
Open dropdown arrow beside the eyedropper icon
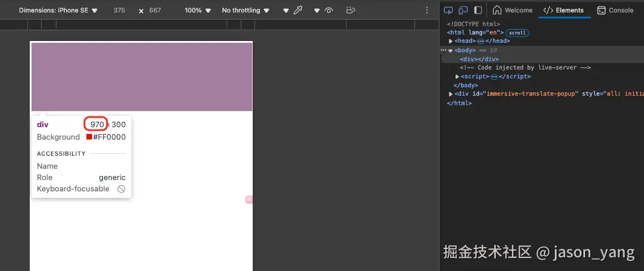(x=286, y=11)
